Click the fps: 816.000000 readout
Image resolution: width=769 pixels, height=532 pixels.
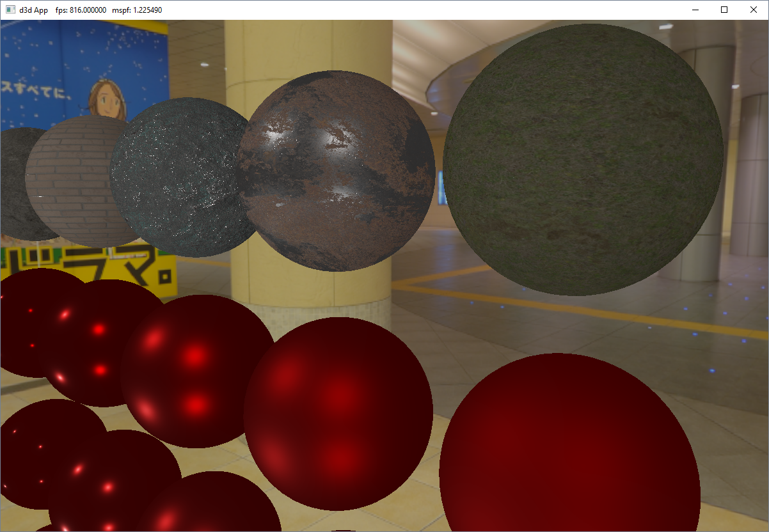[81, 10]
